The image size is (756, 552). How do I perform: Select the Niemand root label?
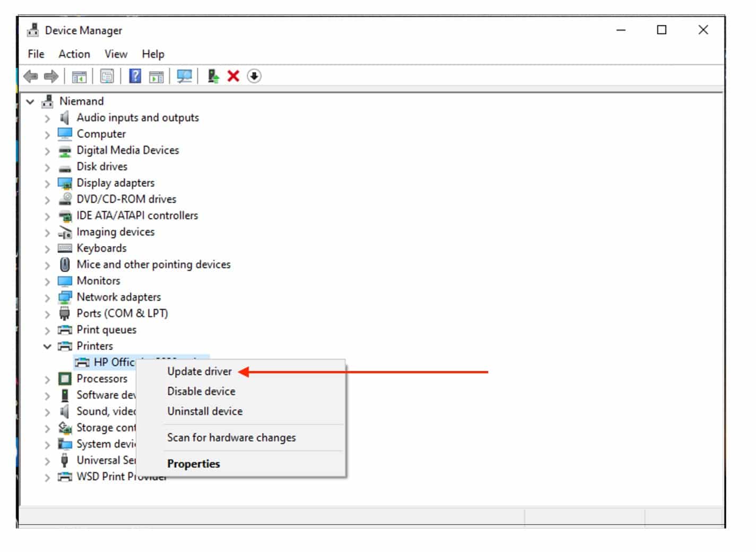pyautogui.click(x=81, y=101)
